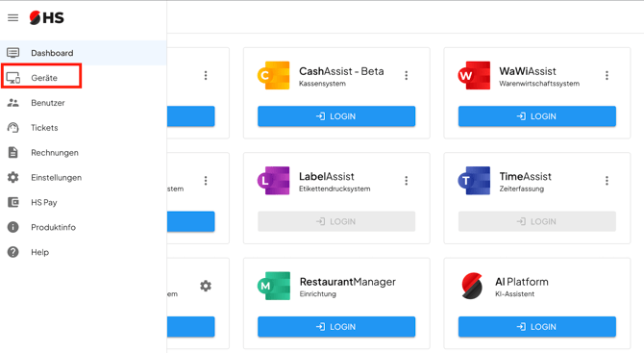Log in to RestaurantManager
Screen dimensions: 644x353
tap(336, 327)
